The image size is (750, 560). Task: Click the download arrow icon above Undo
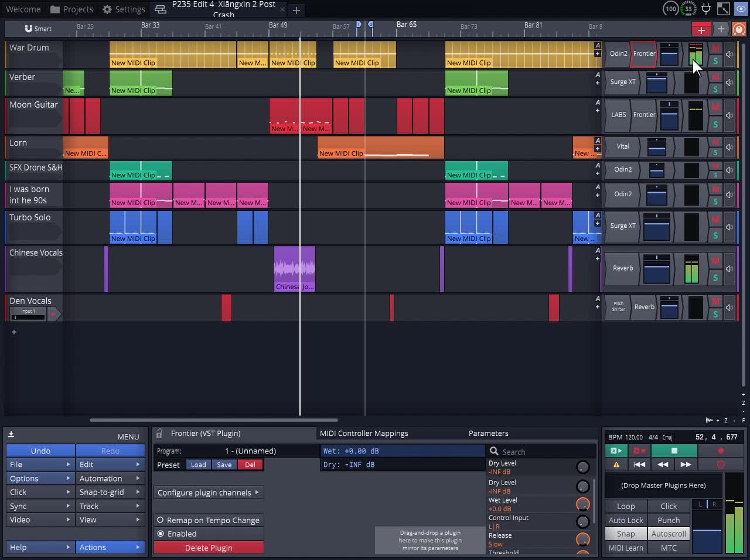pos(11,435)
